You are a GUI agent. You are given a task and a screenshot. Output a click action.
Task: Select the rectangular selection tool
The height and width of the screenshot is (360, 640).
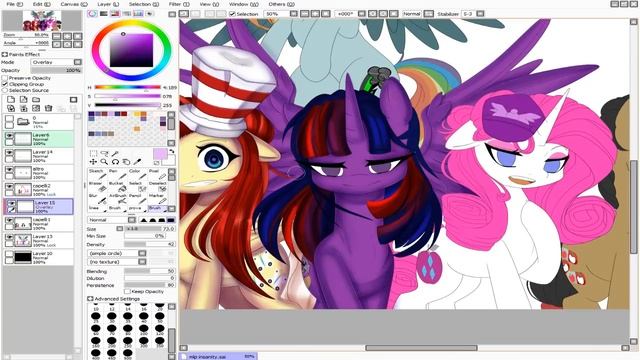[93, 153]
